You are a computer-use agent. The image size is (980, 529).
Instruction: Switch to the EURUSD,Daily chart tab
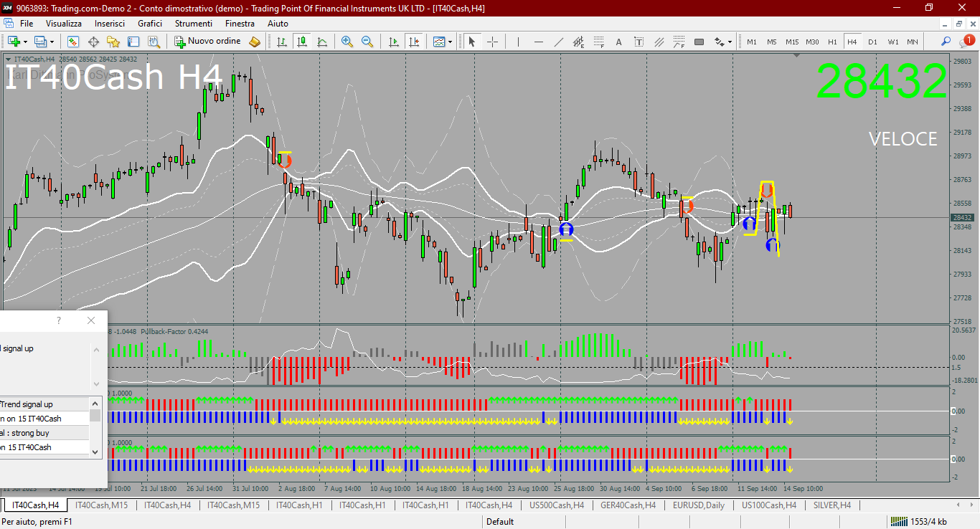click(x=699, y=505)
